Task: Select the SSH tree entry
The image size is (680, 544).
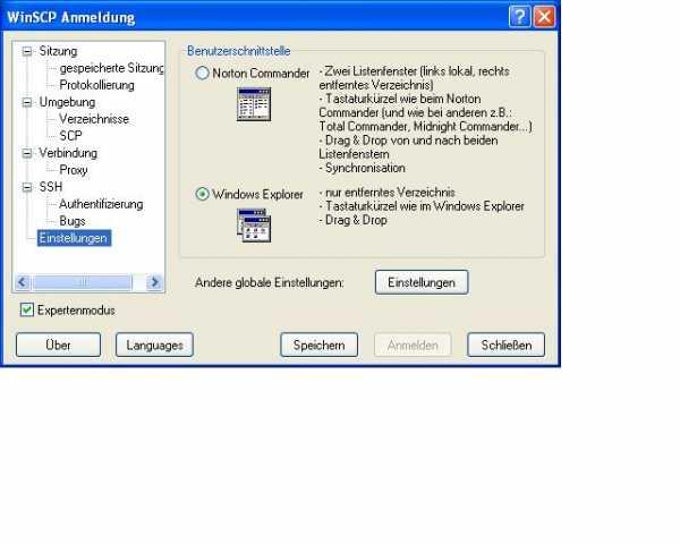Action: tap(51, 187)
